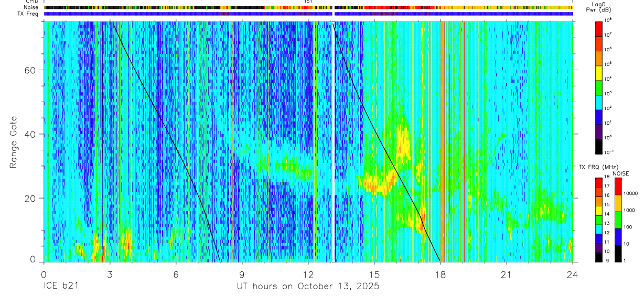
Task: Click the '21' hour tick label
Action: (x=507, y=274)
